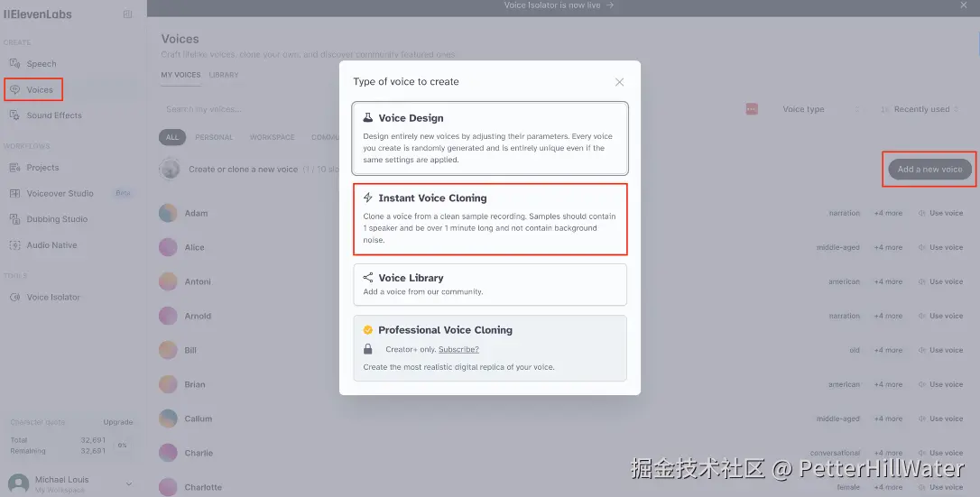
Task: Use voice for Callum
Action: coord(940,419)
